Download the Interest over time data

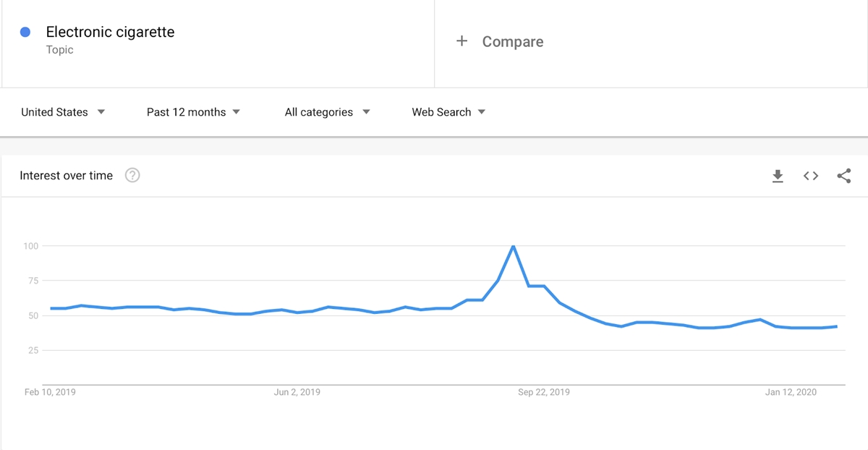click(778, 176)
